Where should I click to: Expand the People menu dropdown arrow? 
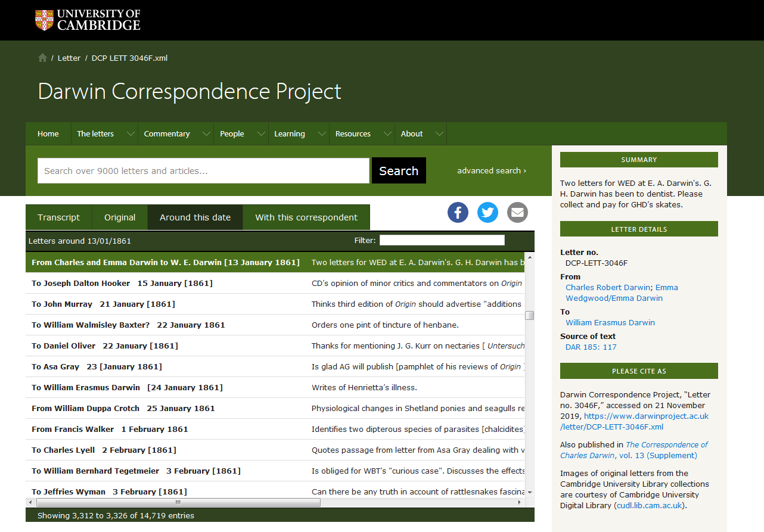(x=260, y=134)
